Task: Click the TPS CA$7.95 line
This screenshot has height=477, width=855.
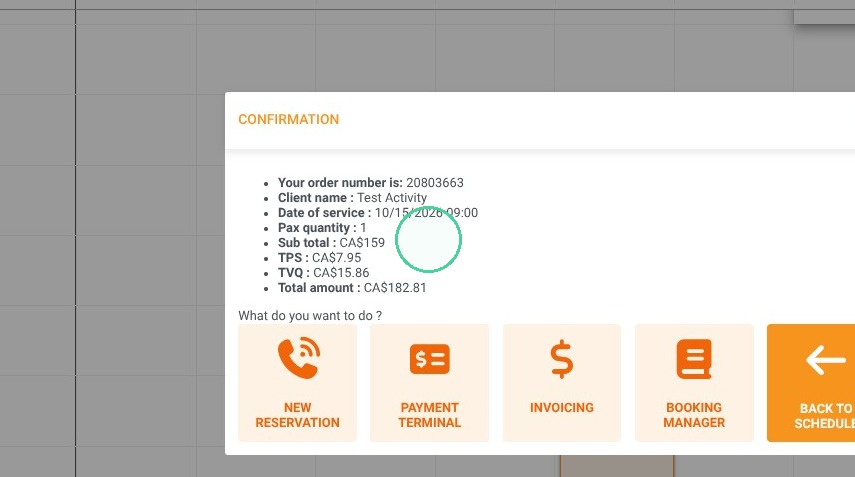Action: 320,258
